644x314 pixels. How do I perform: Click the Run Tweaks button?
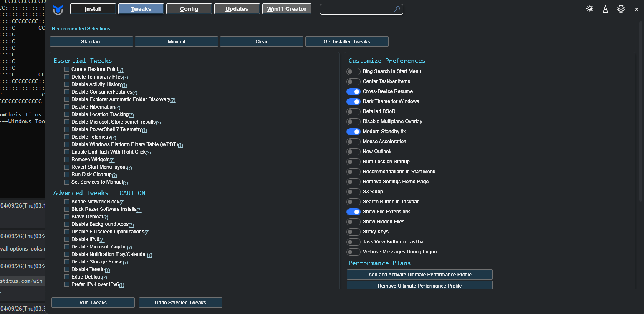93,303
